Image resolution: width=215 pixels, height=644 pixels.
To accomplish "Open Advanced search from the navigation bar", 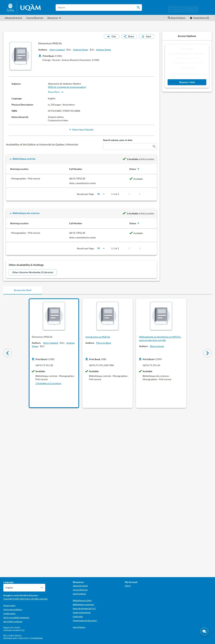I will click(14, 18).
